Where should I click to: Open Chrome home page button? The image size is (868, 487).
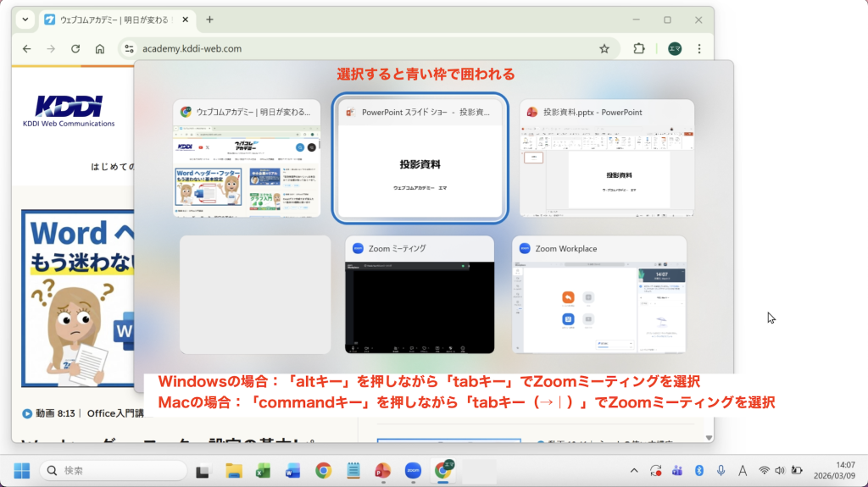pos(100,49)
